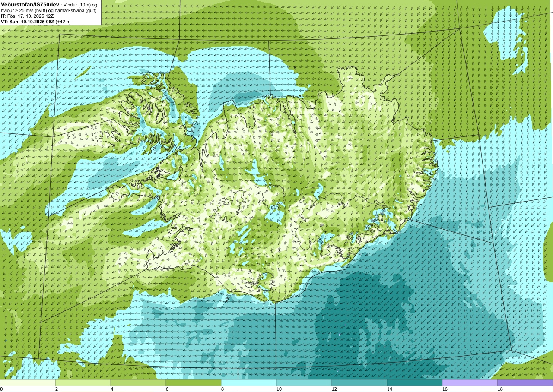This screenshot has width=553, height=392.
Task: Click the 2-4 m/s light green legend swatch
Action: click(83, 383)
